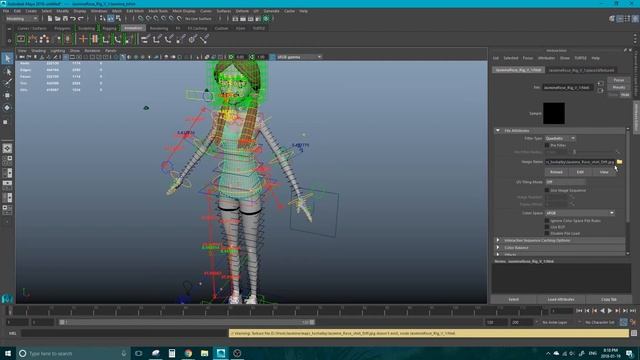This screenshot has width=640, height=360.
Task: Switch to single pane layout icon
Action: (7, 149)
